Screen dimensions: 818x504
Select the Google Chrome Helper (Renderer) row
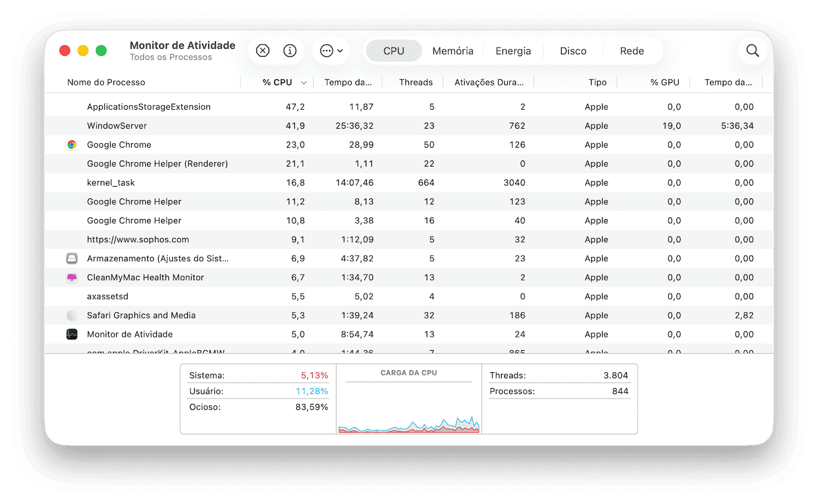click(x=409, y=164)
